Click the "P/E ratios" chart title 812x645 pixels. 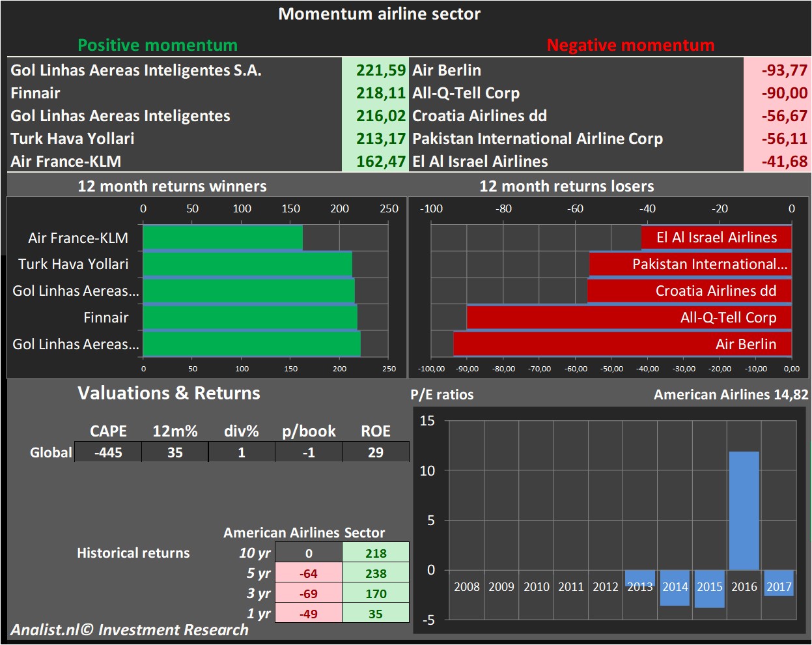[442, 395]
